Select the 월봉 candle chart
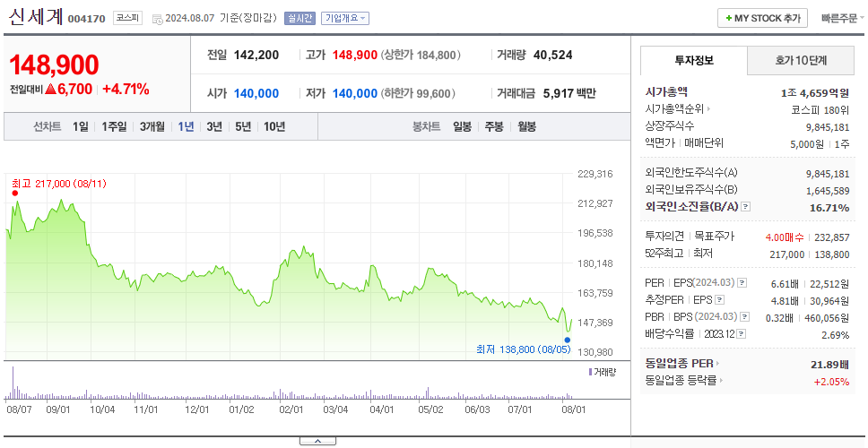 [x=527, y=126]
